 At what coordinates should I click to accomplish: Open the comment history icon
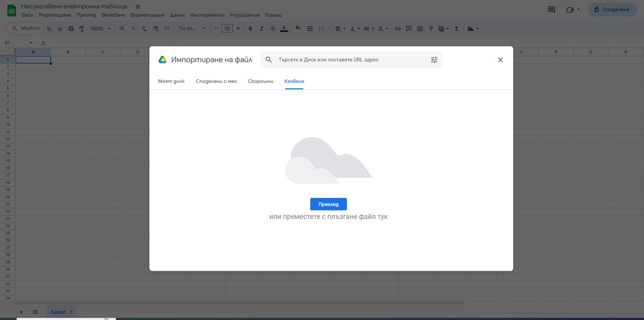[x=551, y=10]
